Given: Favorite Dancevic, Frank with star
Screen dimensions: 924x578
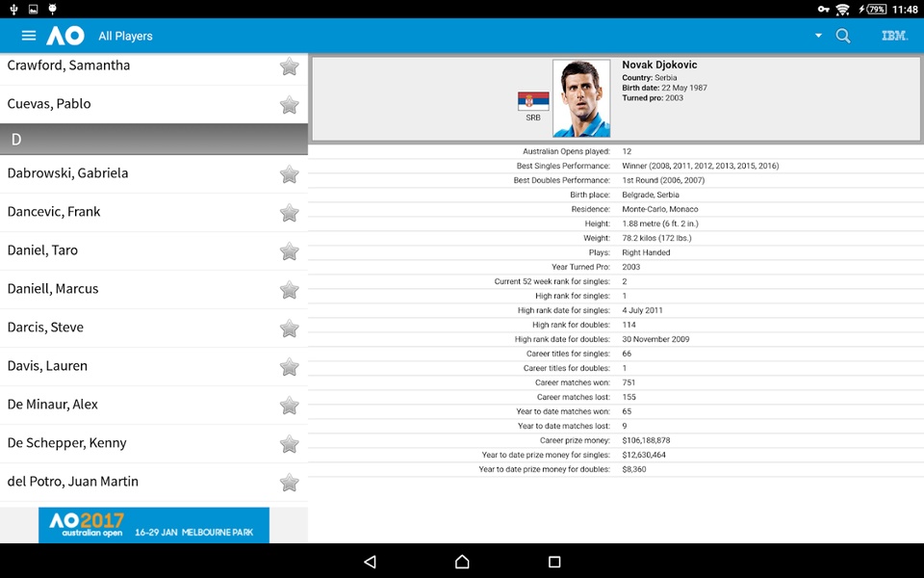Looking at the screenshot, I should [x=289, y=212].
